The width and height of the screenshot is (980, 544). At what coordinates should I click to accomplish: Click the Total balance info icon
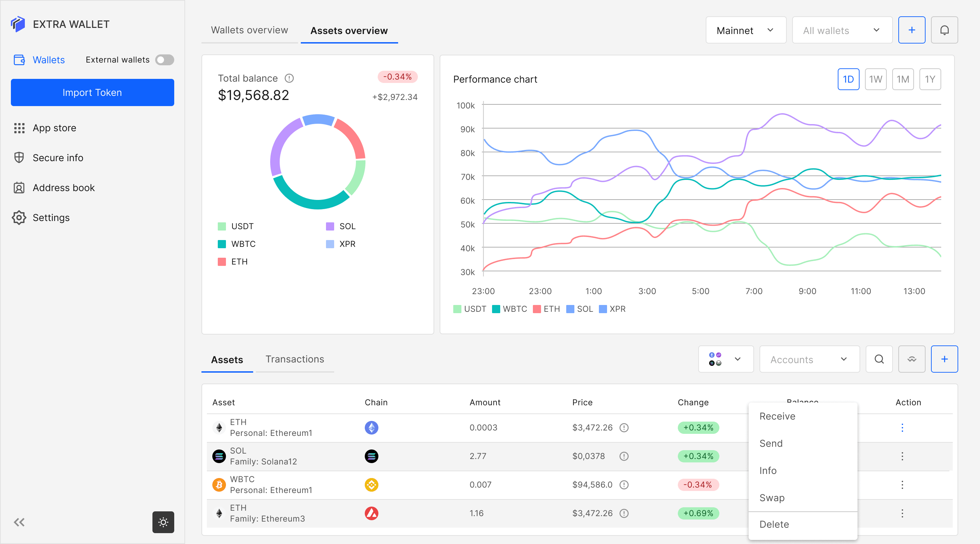[289, 78]
